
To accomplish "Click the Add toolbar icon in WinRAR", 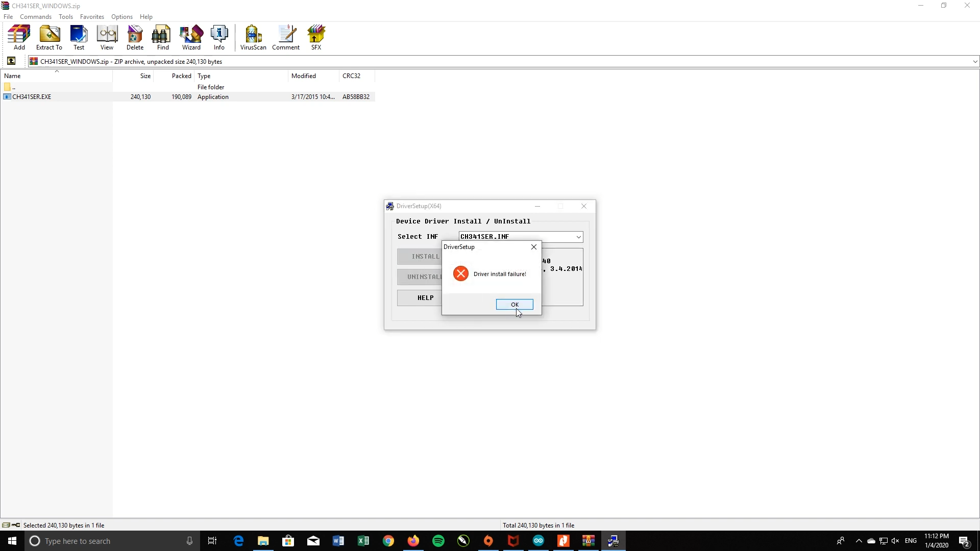I will [19, 37].
